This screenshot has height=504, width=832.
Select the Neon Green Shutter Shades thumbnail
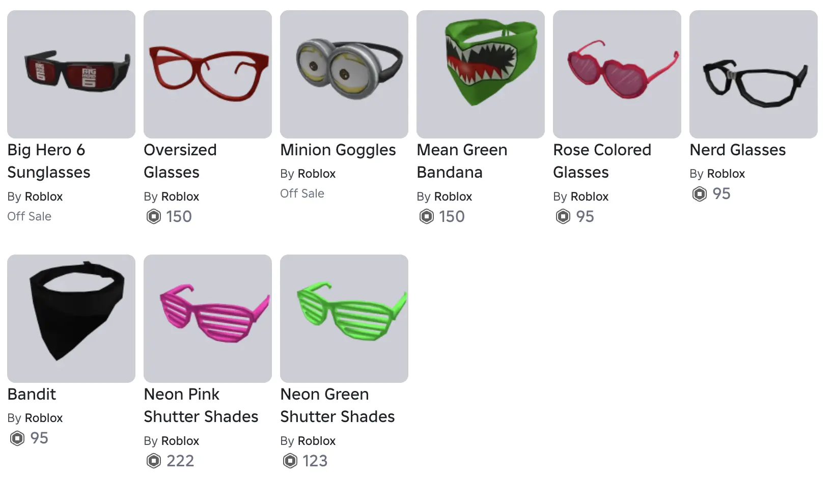click(x=344, y=319)
